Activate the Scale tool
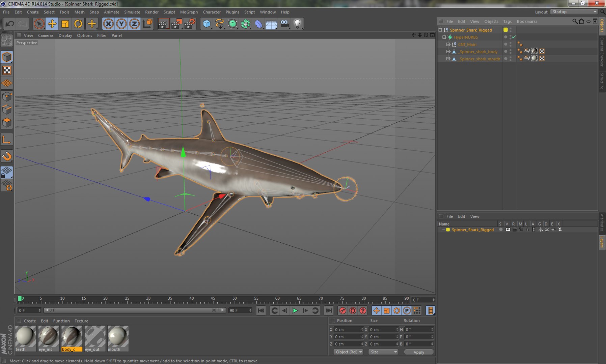The image size is (606, 364). point(65,24)
